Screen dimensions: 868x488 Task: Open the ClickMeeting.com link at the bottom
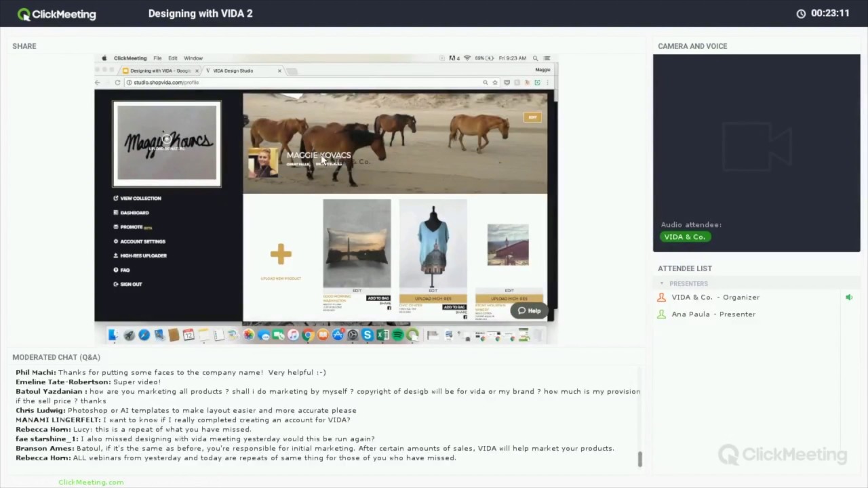(x=91, y=483)
